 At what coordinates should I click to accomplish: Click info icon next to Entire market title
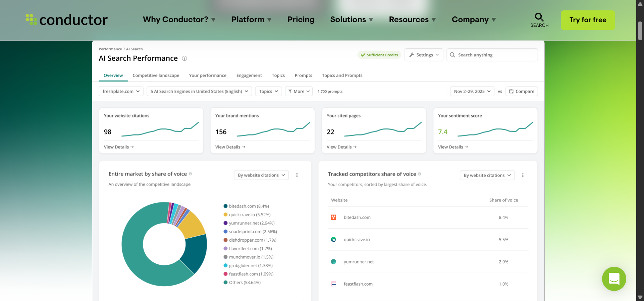coord(191,174)
